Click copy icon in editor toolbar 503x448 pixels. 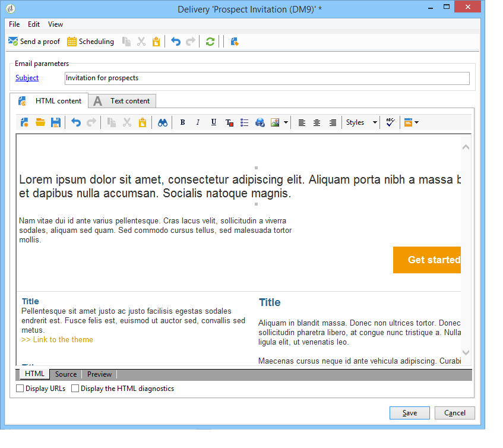click(x=111, y=122)
